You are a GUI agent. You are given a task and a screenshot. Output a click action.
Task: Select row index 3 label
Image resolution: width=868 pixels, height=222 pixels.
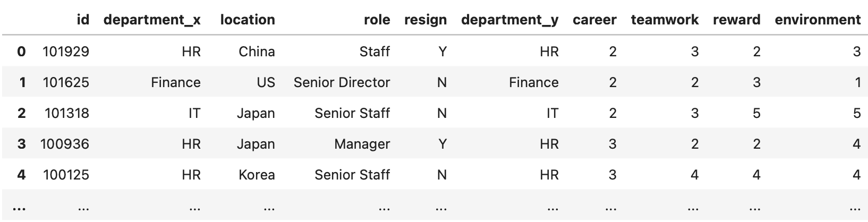click(x=21, y=144)
